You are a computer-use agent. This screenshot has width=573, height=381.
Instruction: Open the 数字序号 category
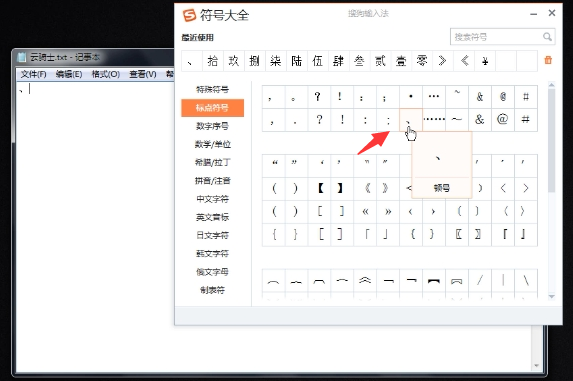click(x=212, y=126)
